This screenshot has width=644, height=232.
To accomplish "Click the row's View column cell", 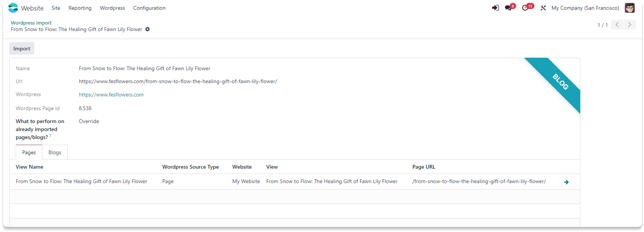I will click(x=332, y=181).
